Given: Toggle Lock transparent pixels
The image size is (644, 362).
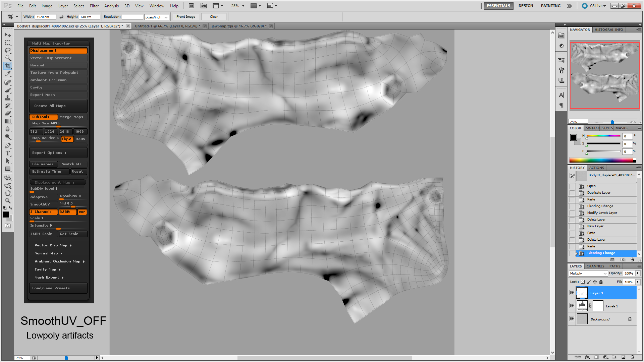Looking at the screenshot, I should (583, 282).
